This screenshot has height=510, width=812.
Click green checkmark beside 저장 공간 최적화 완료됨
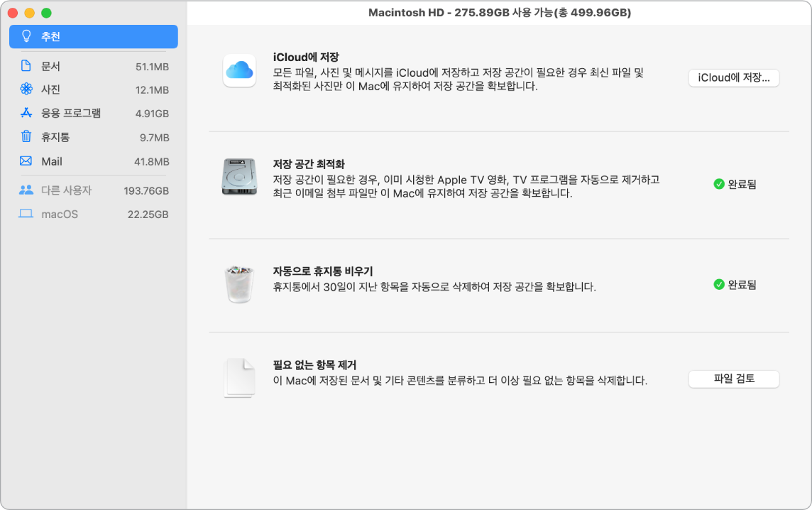coord(719,184)
